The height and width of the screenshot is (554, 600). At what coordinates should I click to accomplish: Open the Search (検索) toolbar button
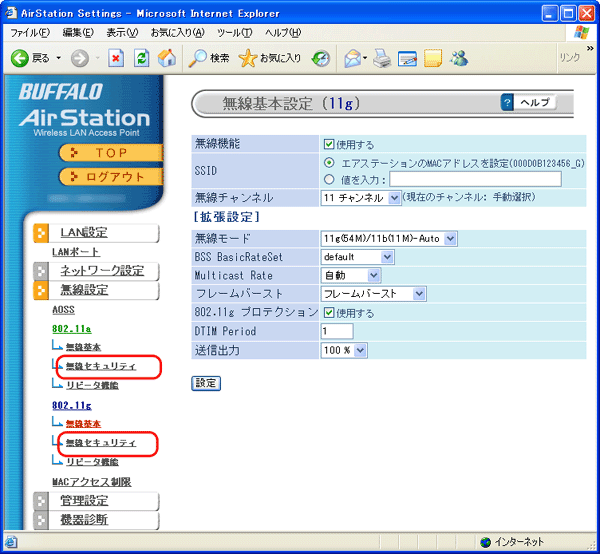coord(209,58)
